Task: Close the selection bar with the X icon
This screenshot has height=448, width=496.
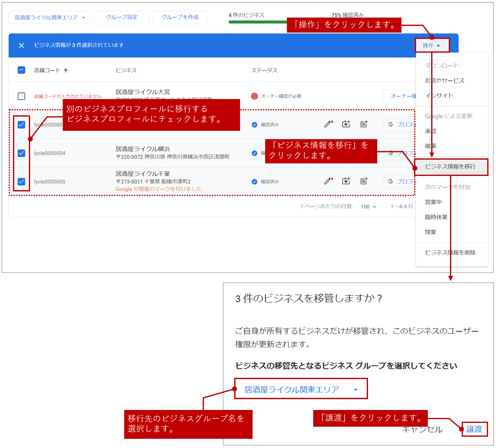Action: click(x=21, y=45)
